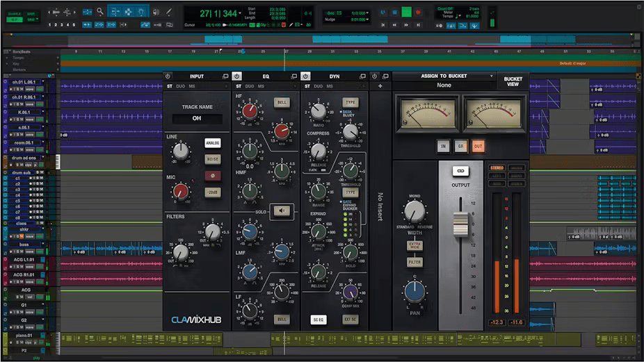
Task: Click the HF BELL button
Action: (282, 102)
